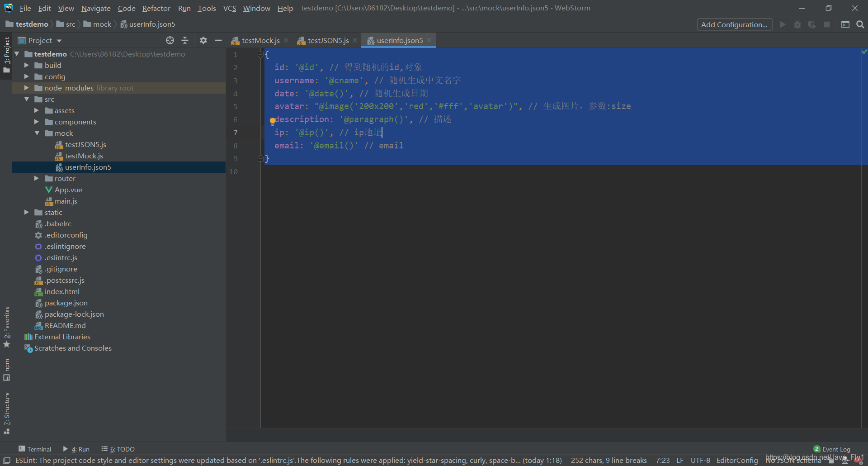Select testJSON5.js in project tree
Image resolution: width=868 pixels, height=466 pixels.
(85, 144)
